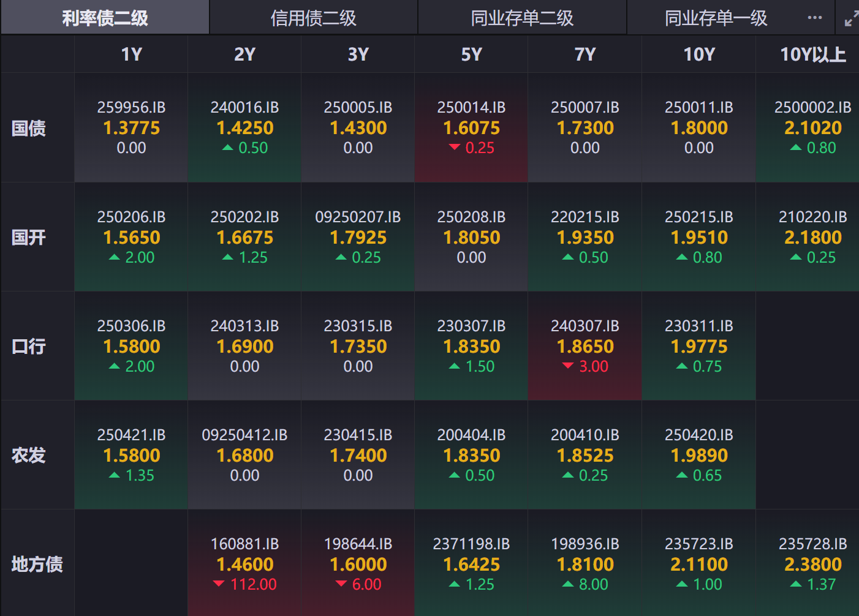This screenshot has height=616, width=859.
Task: Click the 10Y以上 column header
Action: (812, 54)
